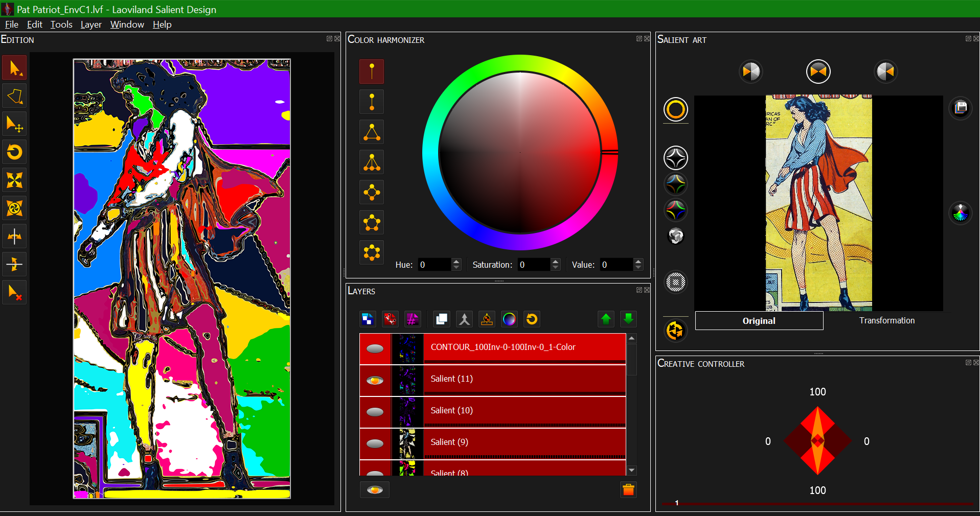Click the red diamond creative controller
The image size is (980, 516).
click(x=817, y=441)
